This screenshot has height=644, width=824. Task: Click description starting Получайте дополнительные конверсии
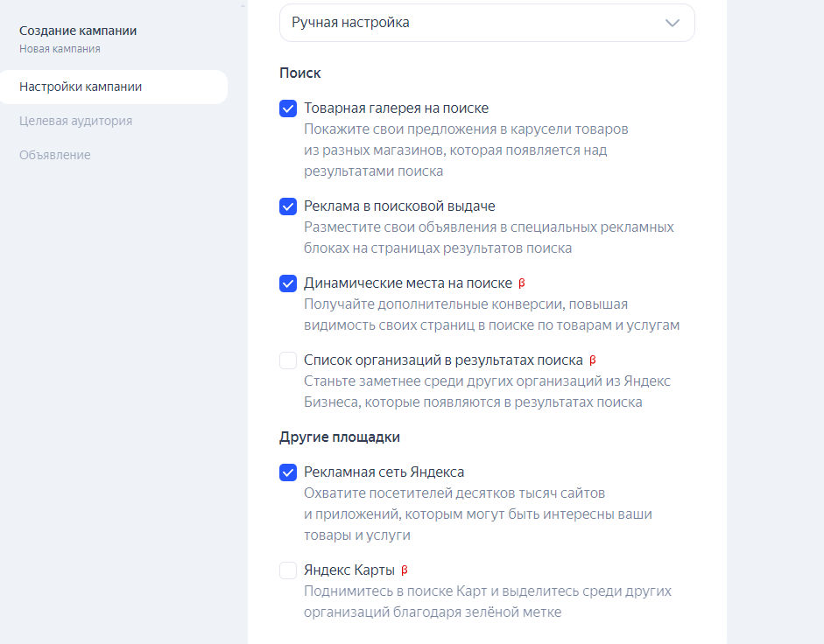point(491,315)
